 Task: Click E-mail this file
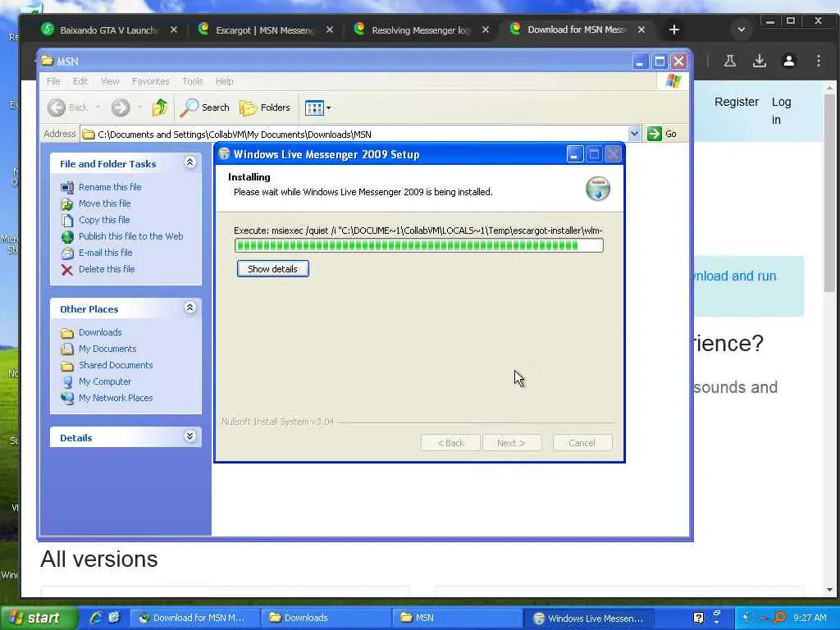pos(106,253)
